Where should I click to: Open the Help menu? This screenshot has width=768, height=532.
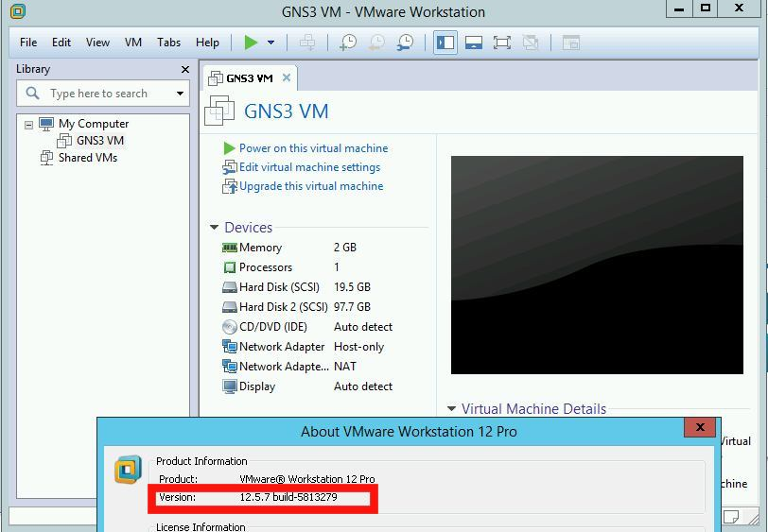(x=207, y=43)
